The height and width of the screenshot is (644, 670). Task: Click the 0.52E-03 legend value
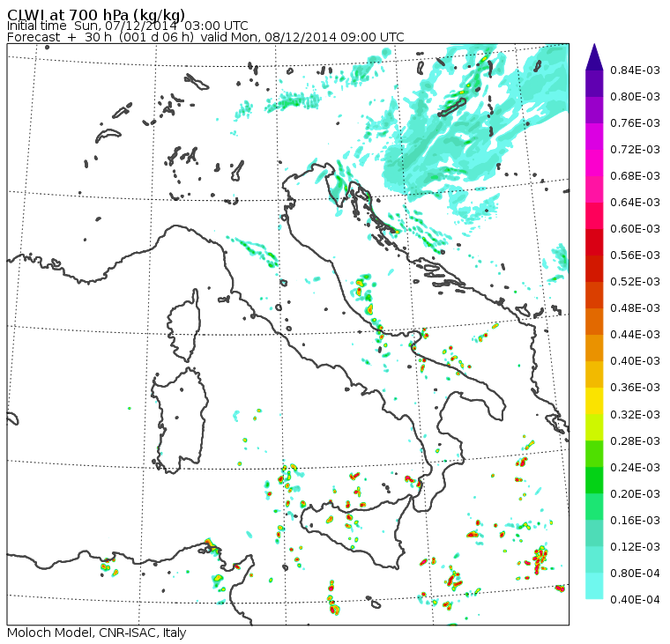635,282
